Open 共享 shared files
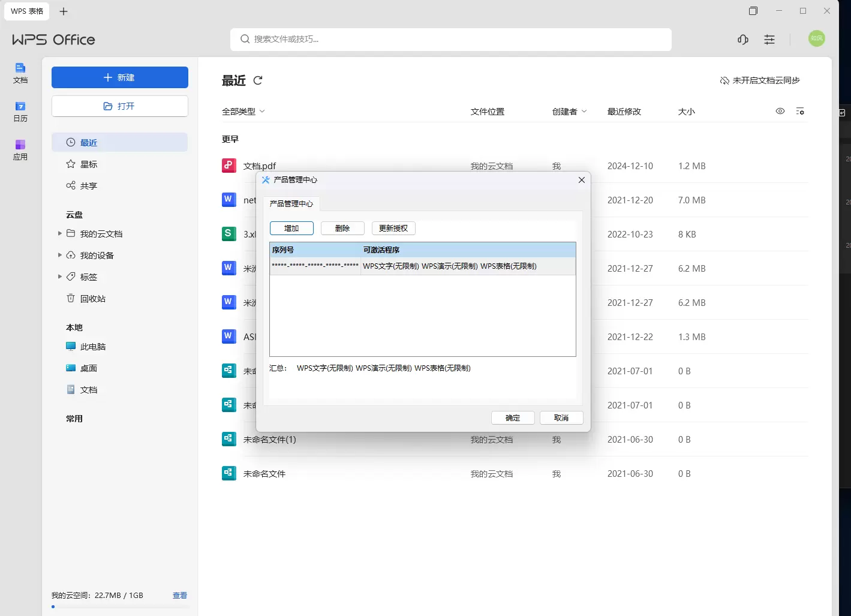The image size is (851, 616). coord(119,185)
